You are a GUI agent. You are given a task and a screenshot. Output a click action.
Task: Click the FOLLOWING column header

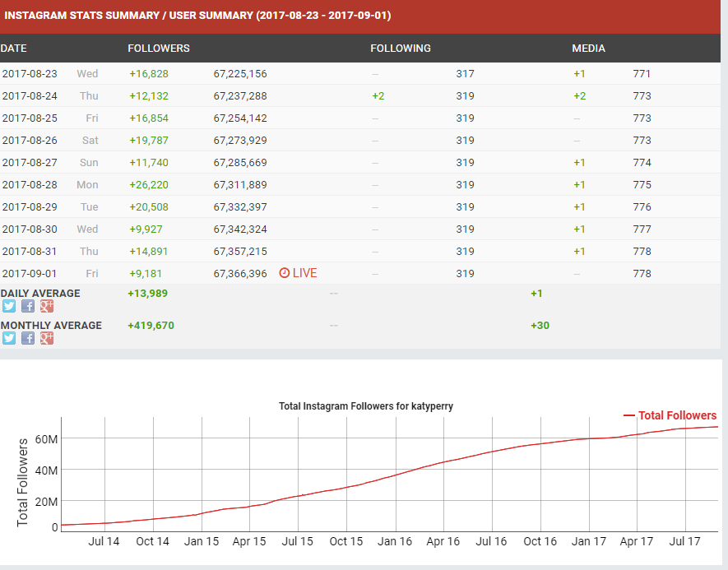(400, 49)
